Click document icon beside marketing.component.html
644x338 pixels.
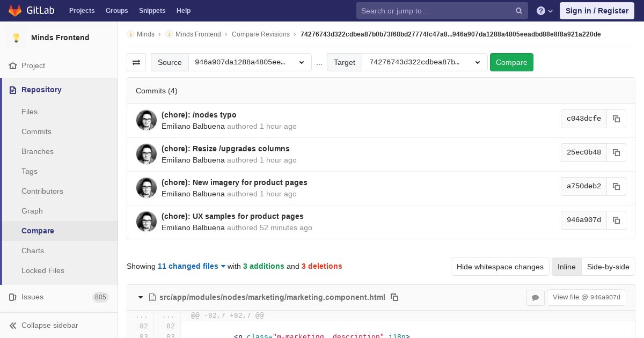coord(152,297)
